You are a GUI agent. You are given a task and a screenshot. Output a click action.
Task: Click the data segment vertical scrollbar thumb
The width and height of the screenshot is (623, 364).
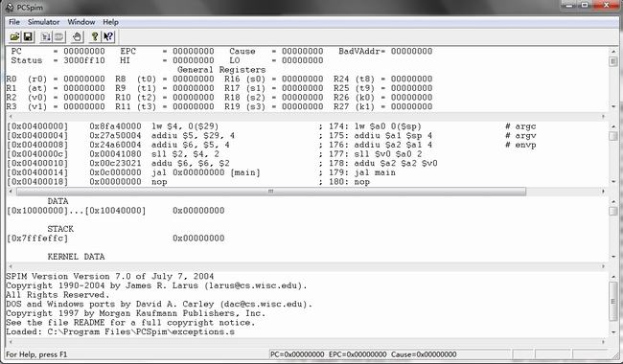[613, 211]
